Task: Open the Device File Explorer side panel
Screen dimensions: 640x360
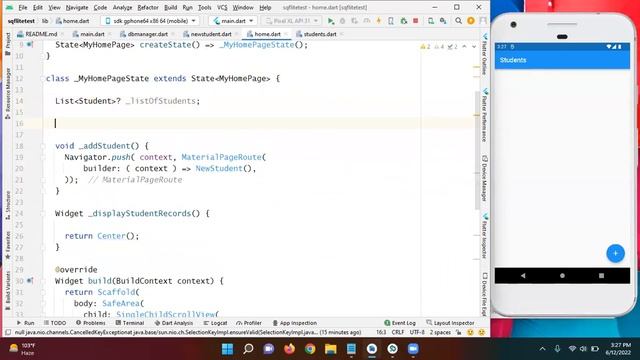Action: tap(485, 294)
